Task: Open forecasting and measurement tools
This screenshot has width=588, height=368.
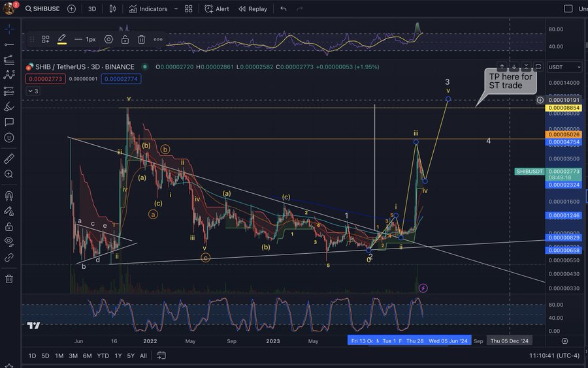Action: [x=9, y=91]
